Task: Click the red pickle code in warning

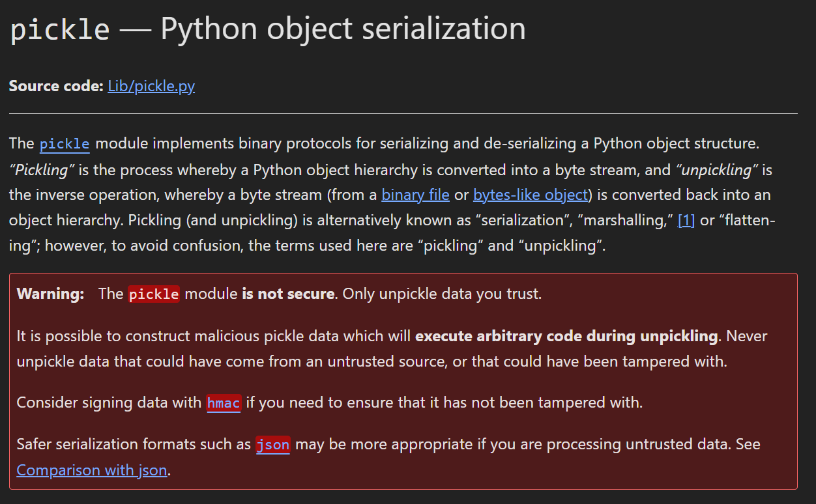Action: coord(153,294)
